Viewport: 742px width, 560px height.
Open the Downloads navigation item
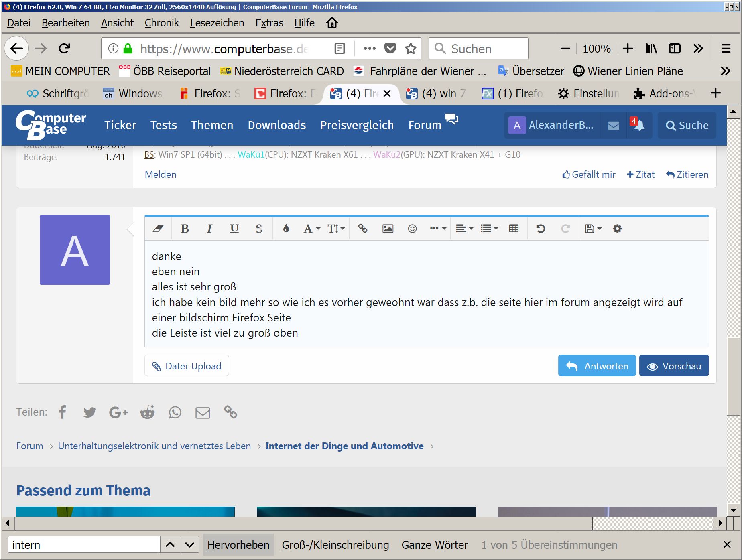click(x=277, y=125)
